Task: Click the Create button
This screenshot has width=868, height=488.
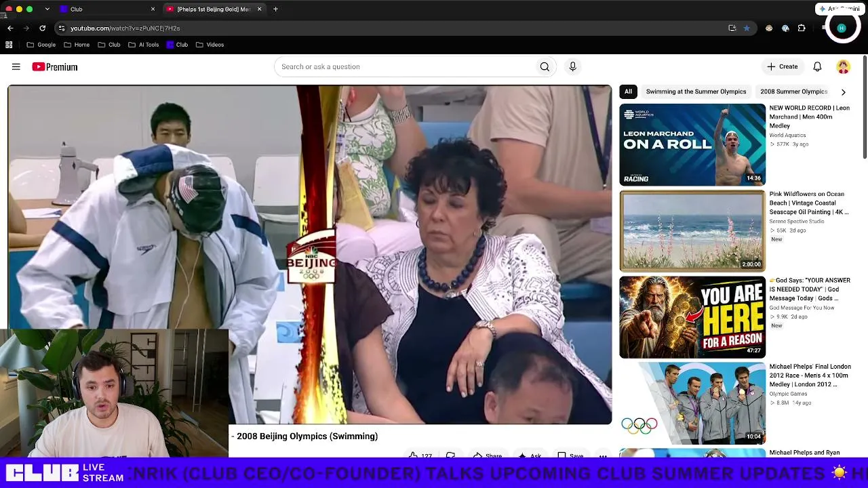Action: pos(782,66)
